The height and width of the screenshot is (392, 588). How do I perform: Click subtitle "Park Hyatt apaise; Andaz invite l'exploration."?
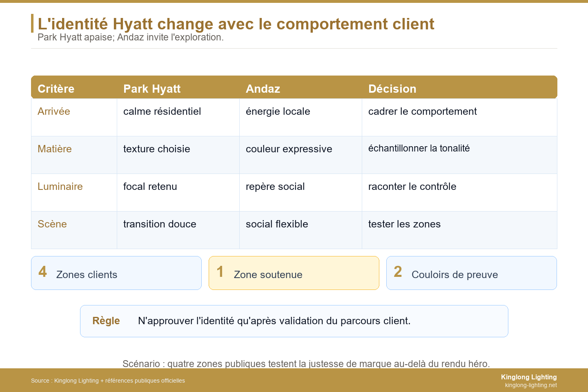click(x=131, y=37)
